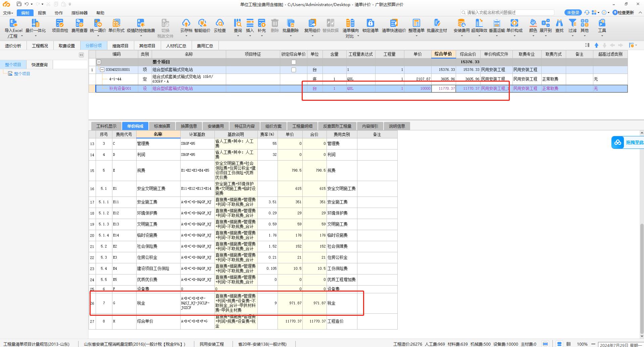Open the undo history dropdown arrow
Image resolution: width=644 pixels, height=347 pixels.
point(32,4)
